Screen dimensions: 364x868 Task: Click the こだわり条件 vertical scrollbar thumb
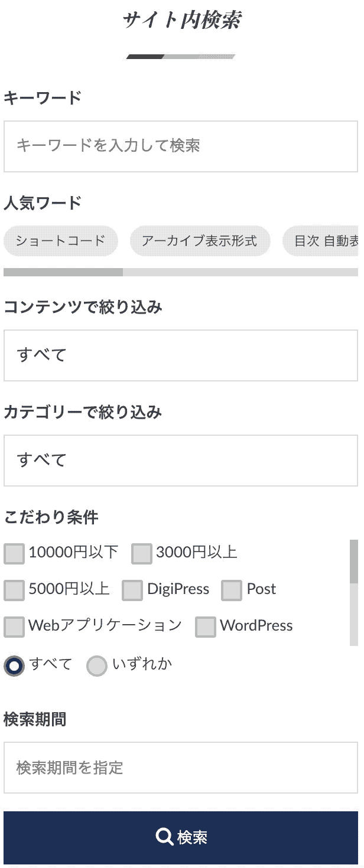point(354,561)
